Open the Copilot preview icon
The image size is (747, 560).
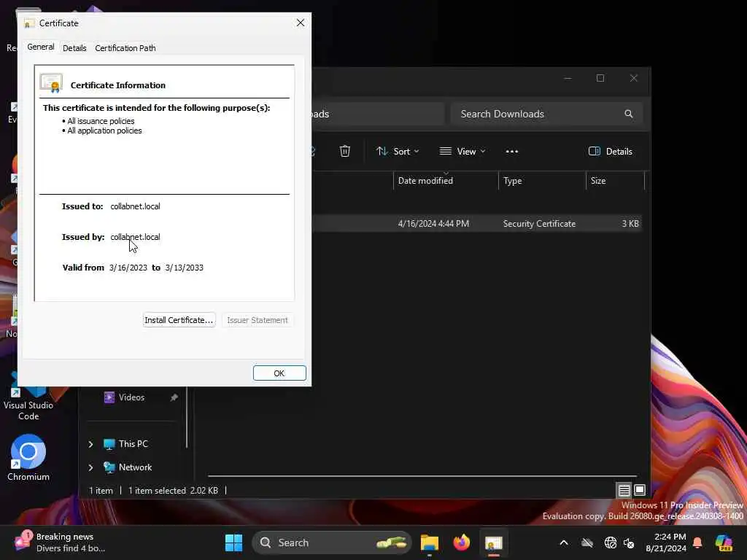pos(724,542)
